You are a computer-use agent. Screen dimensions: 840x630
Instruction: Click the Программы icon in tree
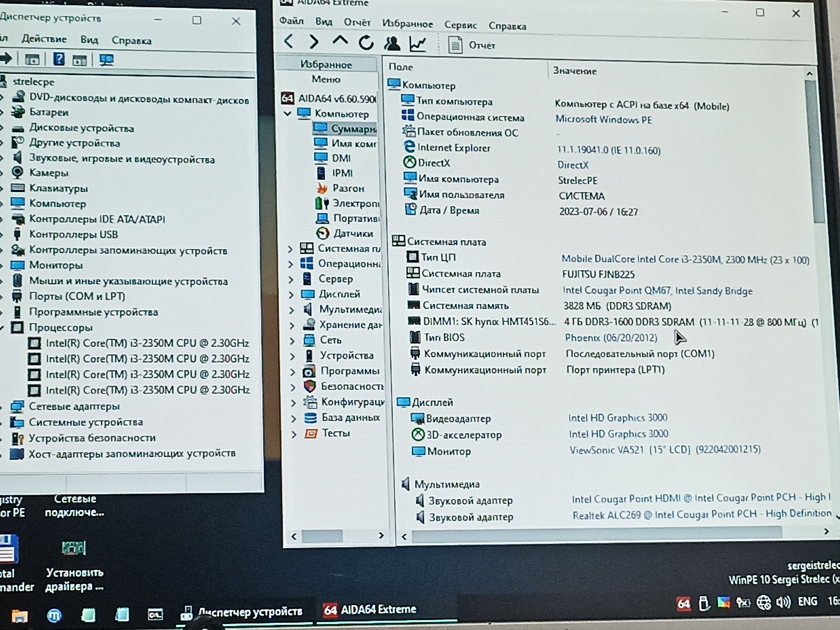click(x=309, y=371)
